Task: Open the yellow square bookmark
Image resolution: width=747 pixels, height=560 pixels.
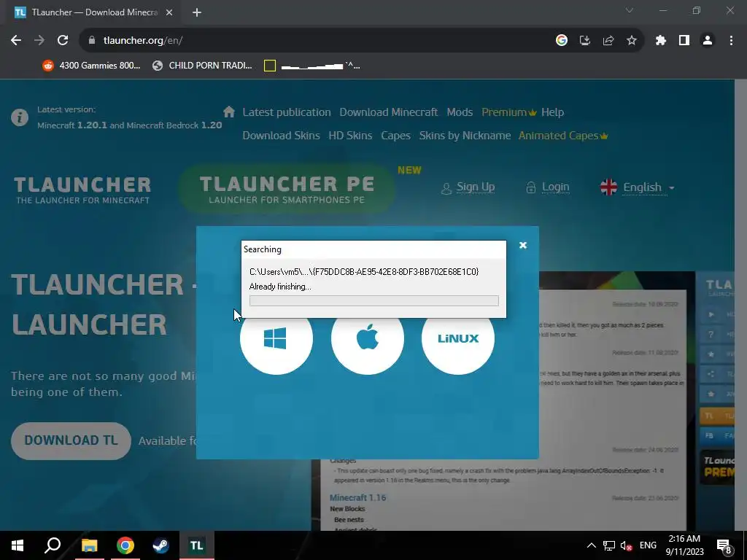Action: point(312,66)
